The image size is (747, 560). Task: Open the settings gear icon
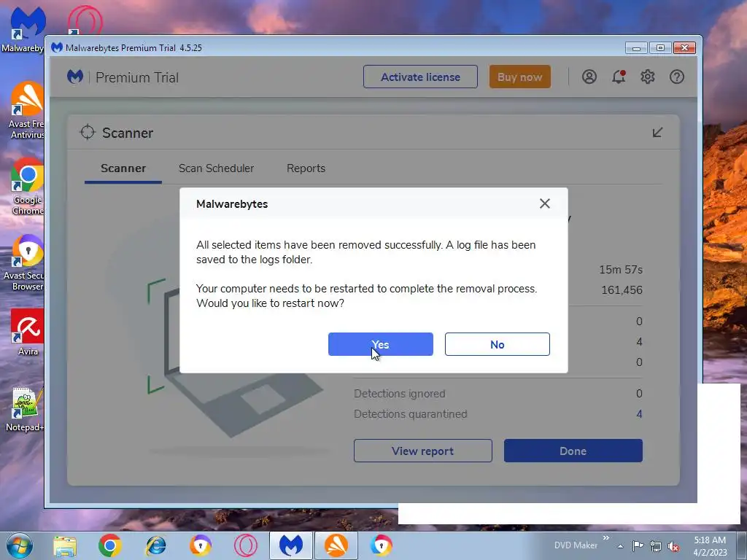pyautogui.click(x=648, y=77)
